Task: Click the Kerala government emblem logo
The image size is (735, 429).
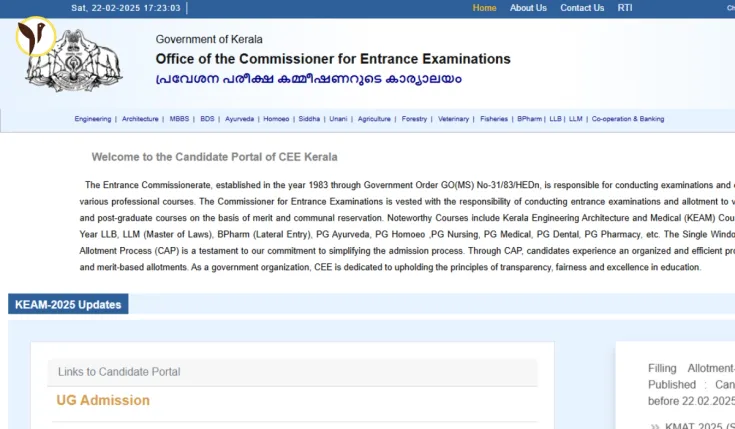Action: point(74,60)
